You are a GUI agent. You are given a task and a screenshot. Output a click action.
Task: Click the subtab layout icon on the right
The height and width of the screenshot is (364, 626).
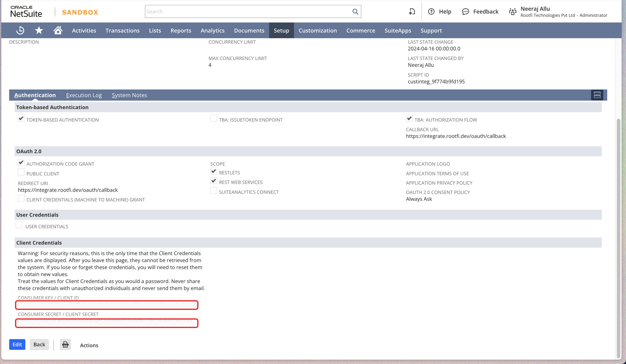click(597, 95)
